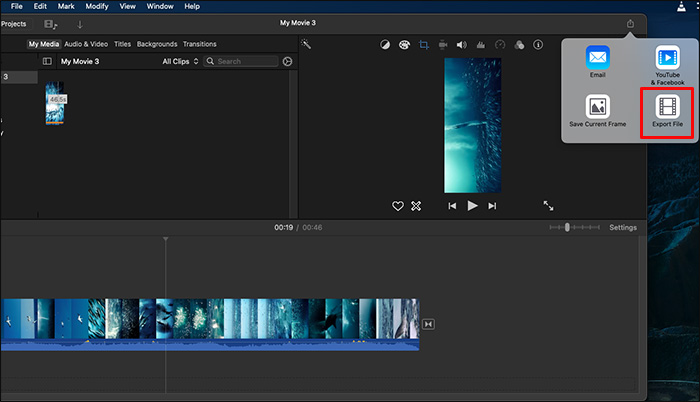This screenshot has height=402, width=700.
Task: Click the magic wand auto-enhance icon
Action: (307, 45)
